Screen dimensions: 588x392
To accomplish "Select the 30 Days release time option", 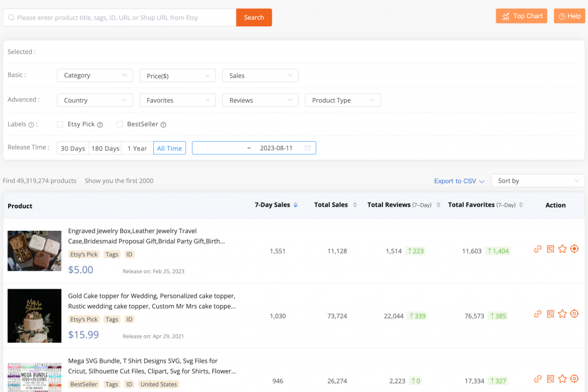I will pos(73,148).
